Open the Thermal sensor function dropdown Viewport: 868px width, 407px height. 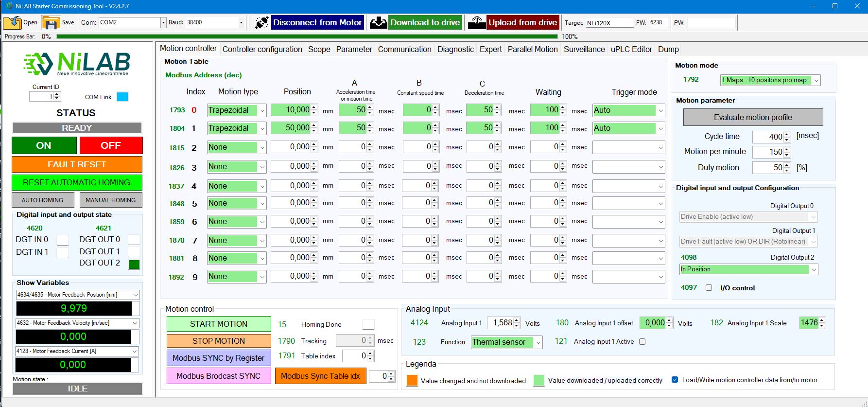(x=538, y=342)
